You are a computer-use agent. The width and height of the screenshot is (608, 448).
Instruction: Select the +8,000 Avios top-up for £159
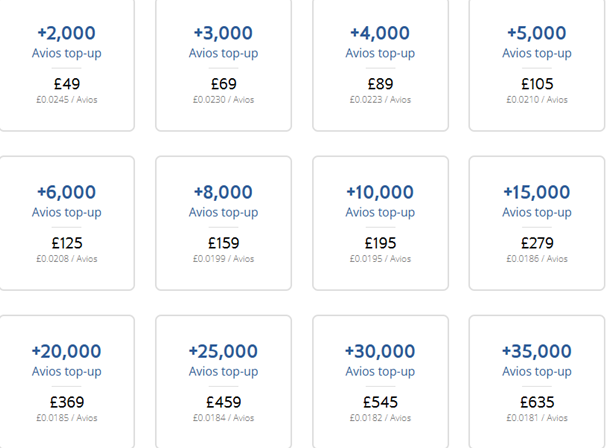coord(223,223)
